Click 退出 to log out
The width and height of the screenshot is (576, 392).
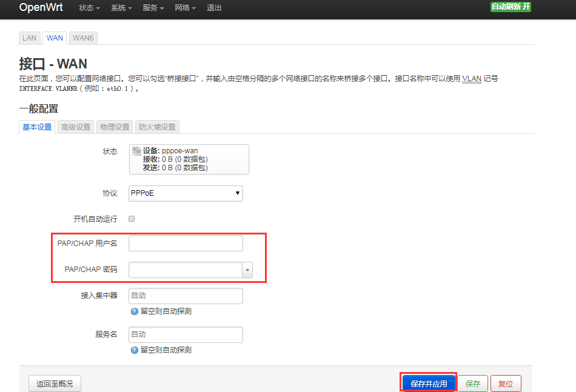point(214,8)
